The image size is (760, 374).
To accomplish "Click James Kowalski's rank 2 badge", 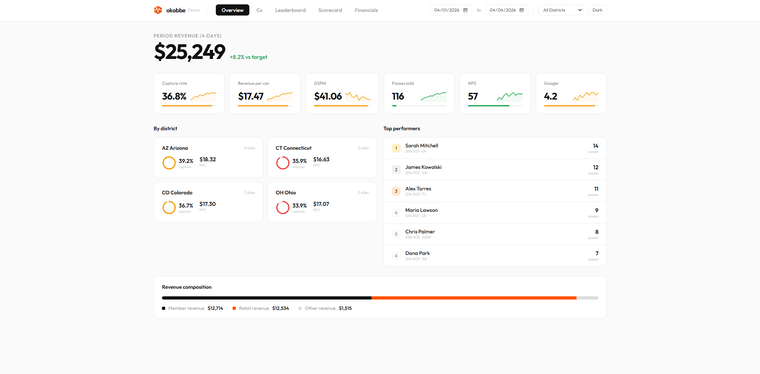I will point(396,170).
